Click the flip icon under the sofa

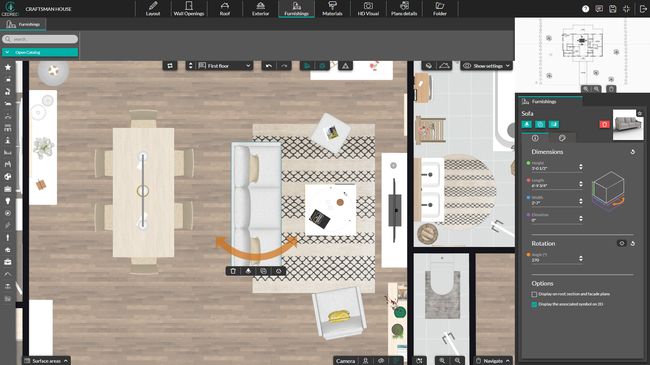pyautogui.click(x=248, y=271)
